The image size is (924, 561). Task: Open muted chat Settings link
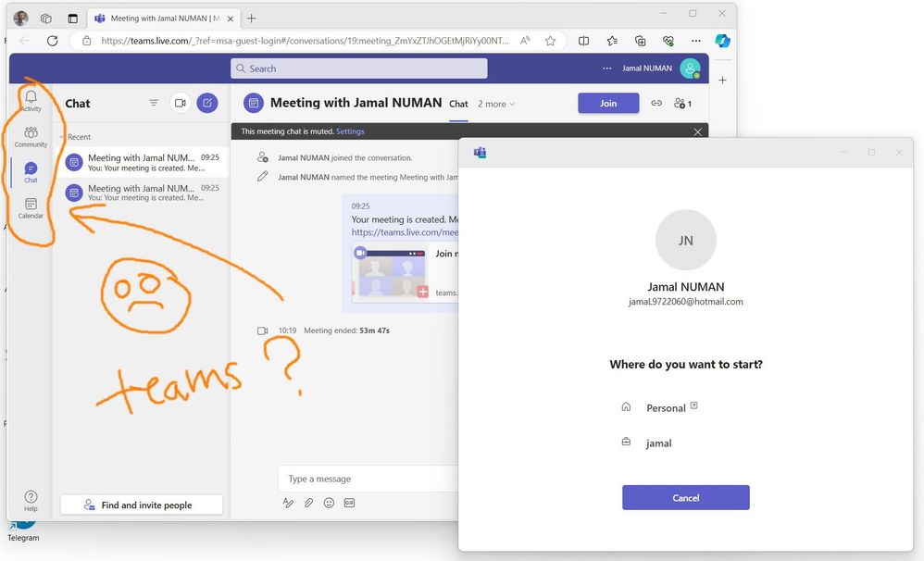350,131
